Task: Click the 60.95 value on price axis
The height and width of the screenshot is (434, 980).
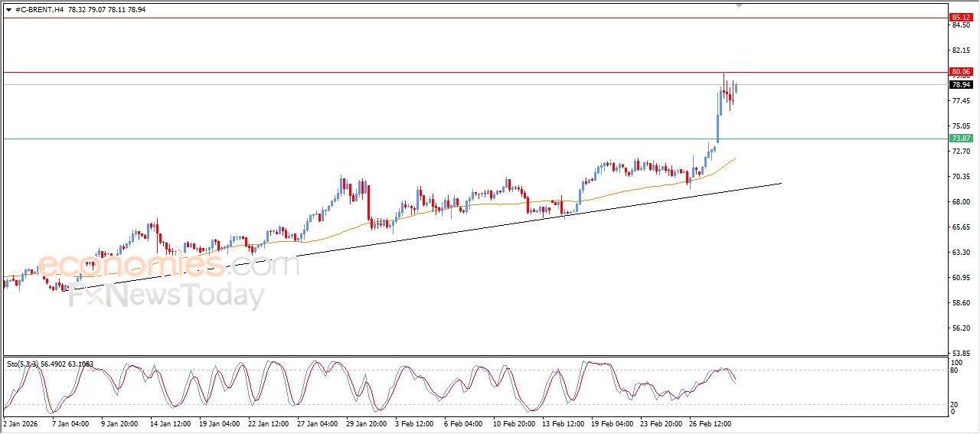Action: (960, 278)
